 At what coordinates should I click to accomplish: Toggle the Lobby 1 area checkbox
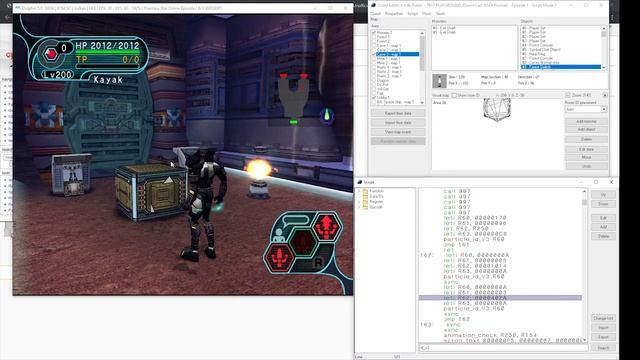[x=373, y=98]
